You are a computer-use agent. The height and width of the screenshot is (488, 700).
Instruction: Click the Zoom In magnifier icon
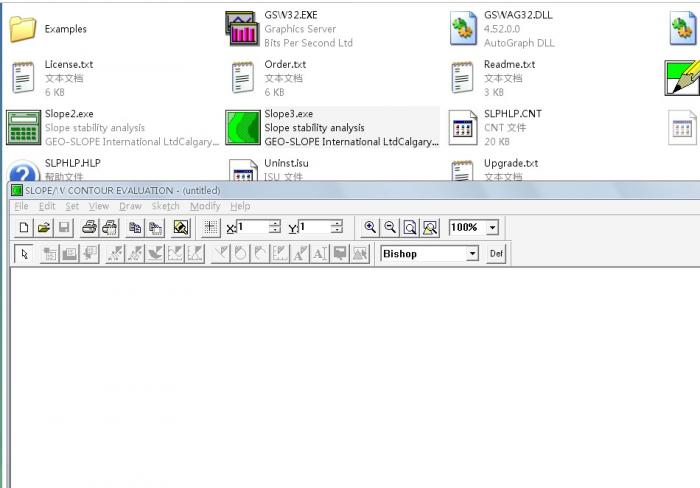pos(370,228)
